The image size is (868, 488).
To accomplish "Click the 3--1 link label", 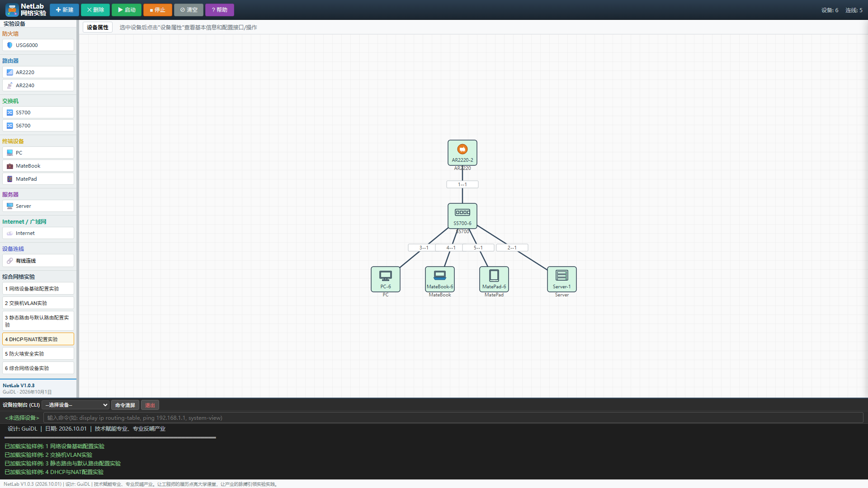I will [x=424, y=248].
